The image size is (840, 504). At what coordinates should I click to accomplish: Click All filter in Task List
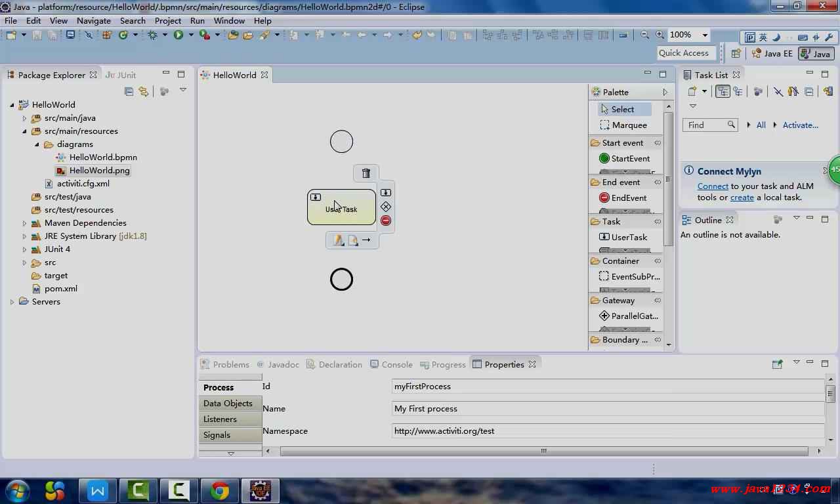pos(761,125)
